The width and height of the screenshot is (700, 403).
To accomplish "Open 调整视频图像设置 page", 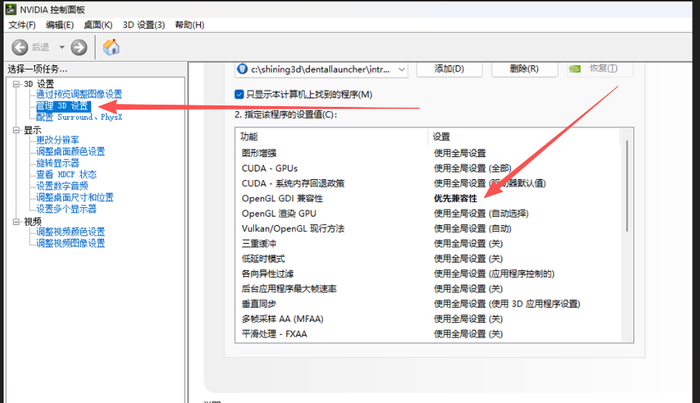I will point(71,243).
